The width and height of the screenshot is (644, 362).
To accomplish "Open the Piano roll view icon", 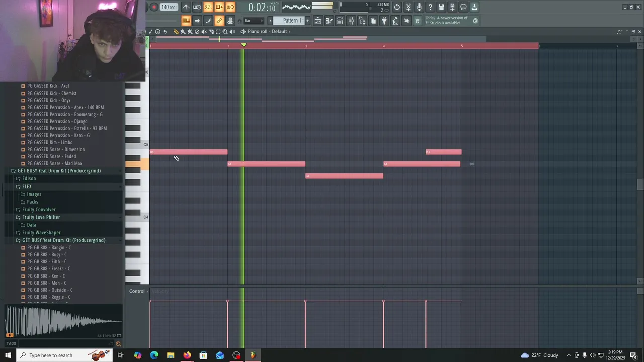I will coord(329,21).
